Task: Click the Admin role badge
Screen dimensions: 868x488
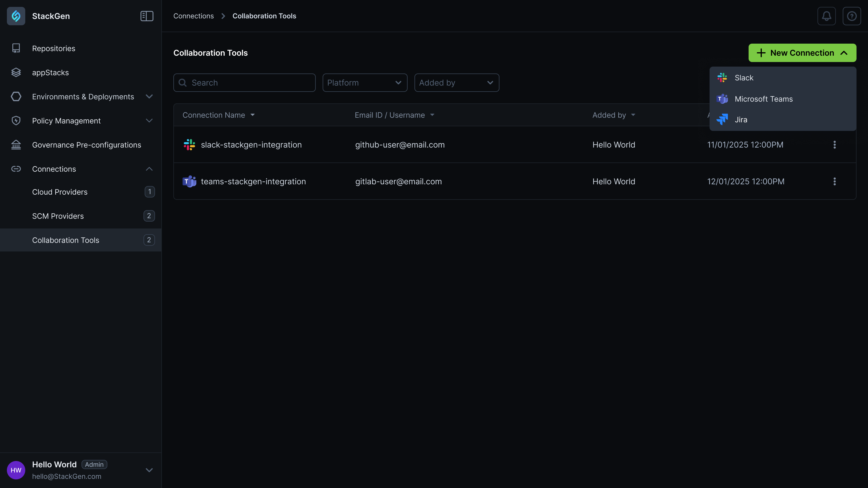Action: (x=94, y=464)
